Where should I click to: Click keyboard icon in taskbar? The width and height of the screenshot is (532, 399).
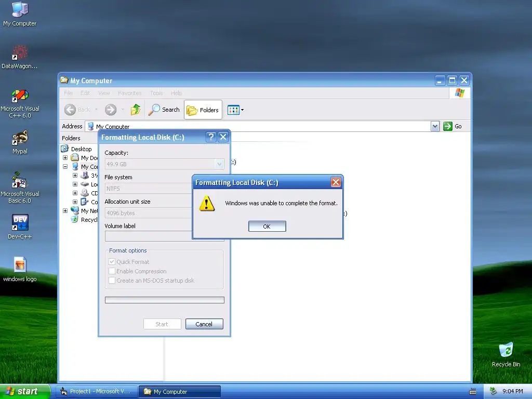tap(472, 392)
